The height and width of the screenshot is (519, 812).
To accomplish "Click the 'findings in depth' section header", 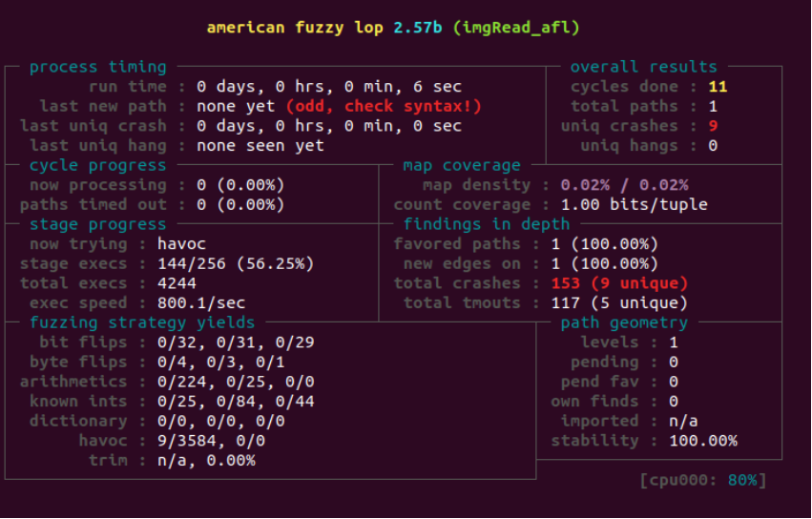I will 487,224.
